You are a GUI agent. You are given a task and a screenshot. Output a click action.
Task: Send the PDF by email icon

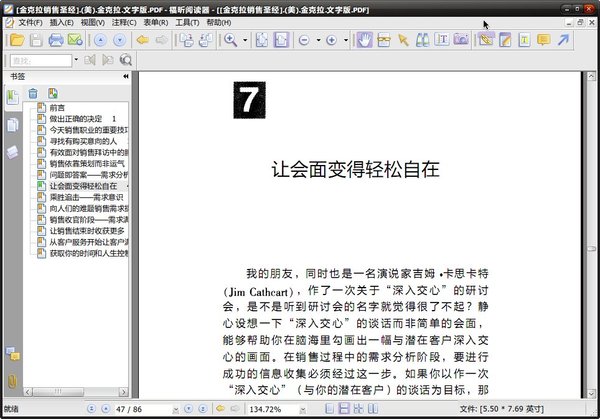pos(75,40)
